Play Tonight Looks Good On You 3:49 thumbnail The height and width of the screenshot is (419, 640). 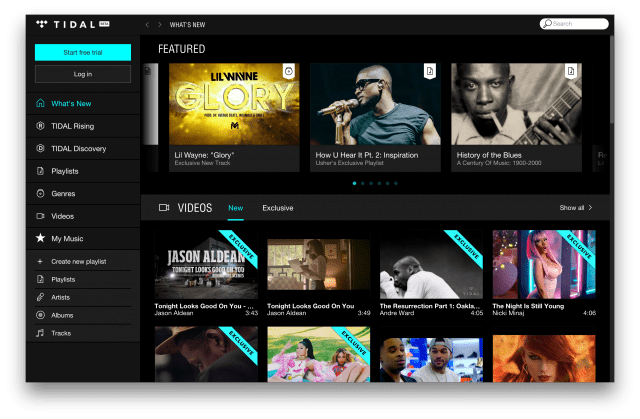coord(319,264)
